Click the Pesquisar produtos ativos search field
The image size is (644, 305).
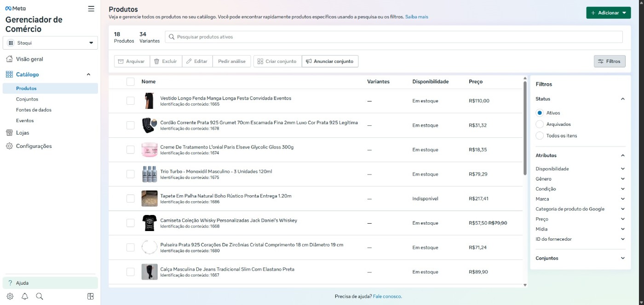(x=396, y=37)
